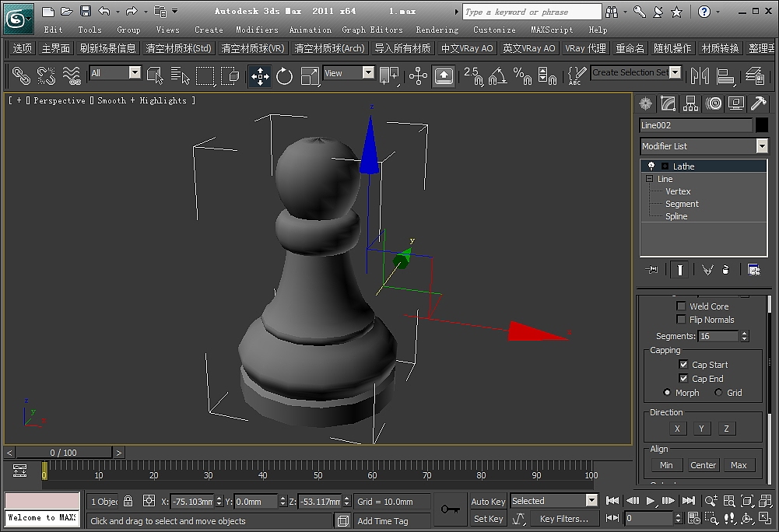Click the Save File icon in the title bar
The width and height of the screenshot is (779, 532).
click(x=86, y=11)
